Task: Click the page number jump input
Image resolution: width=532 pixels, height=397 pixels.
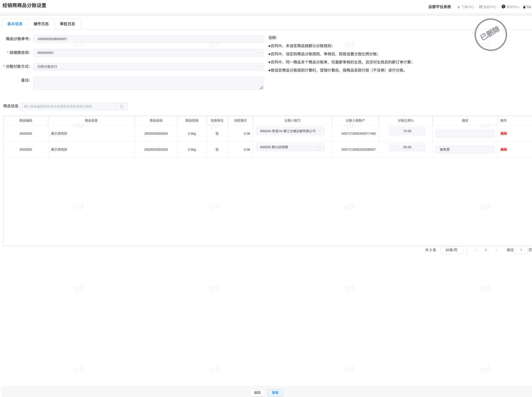Action: (x=521, y=250)
